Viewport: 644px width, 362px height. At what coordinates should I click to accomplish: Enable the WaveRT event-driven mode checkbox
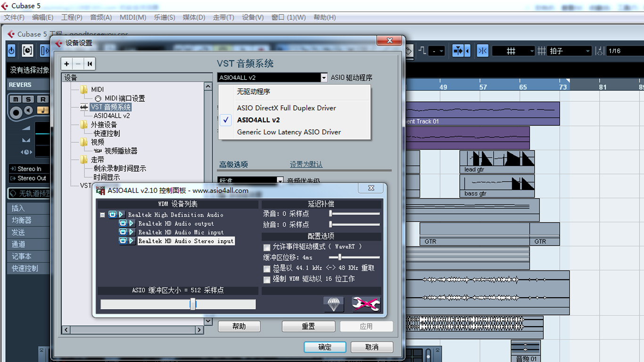tap(267, 247)
